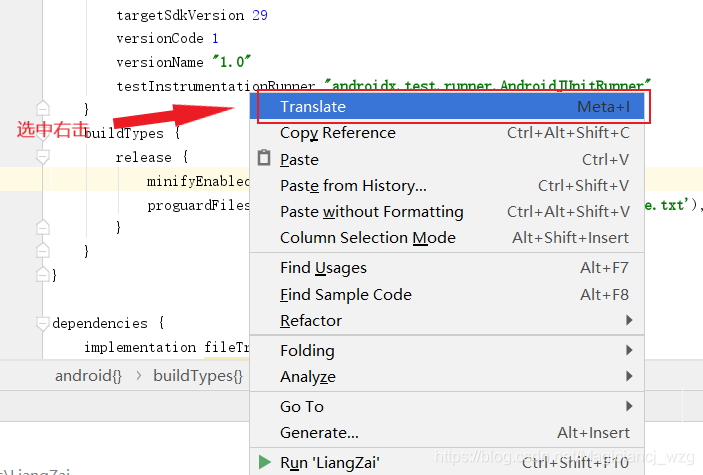This screenshot has height=475, width=703.
Task: Click dependencies code text
Action: point(100,323)
